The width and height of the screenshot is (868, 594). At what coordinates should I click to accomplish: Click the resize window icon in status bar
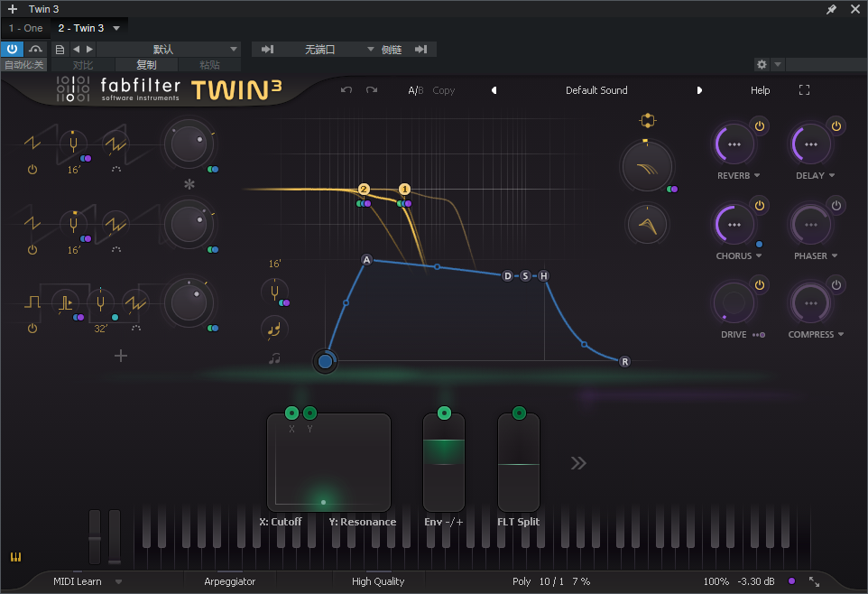coord(814,581)
